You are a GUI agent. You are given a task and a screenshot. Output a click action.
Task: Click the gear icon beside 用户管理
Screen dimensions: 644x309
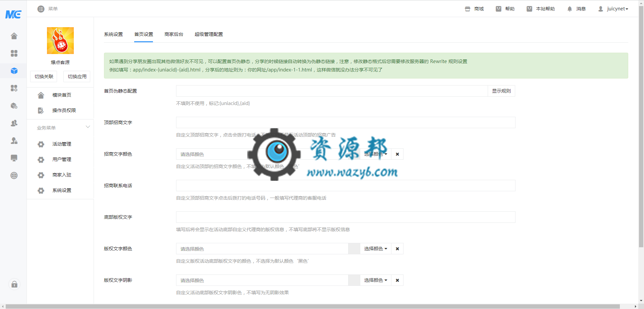click(x=41, y=160)
